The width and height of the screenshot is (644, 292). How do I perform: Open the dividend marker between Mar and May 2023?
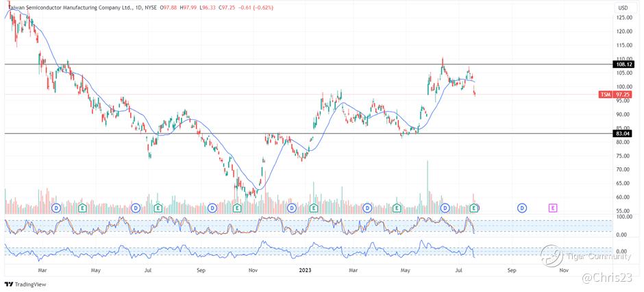(x=367, y=208)
